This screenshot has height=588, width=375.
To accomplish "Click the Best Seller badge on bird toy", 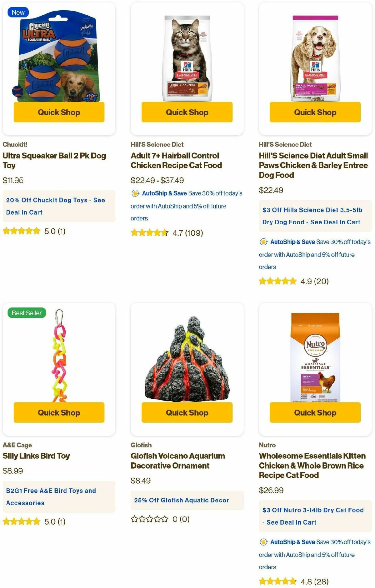I will tap(27, 313).
